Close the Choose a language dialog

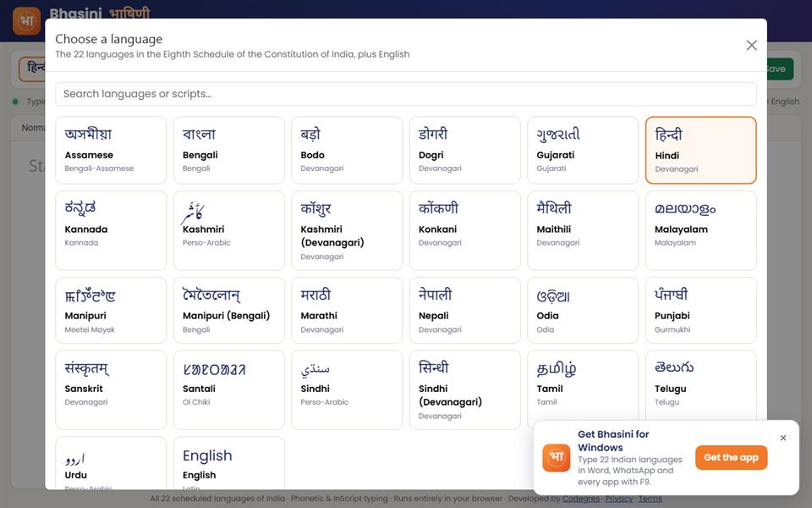pos(751,45)
